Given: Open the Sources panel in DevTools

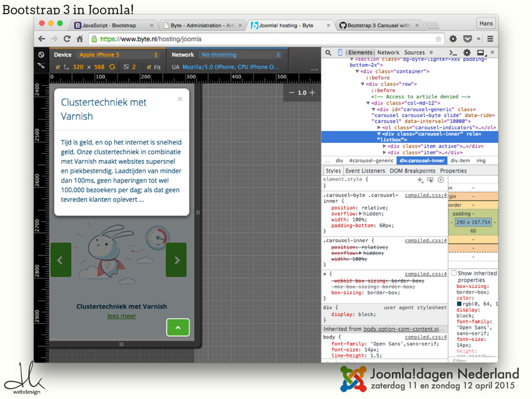Looking at the screenshot, I should [414, 53].
